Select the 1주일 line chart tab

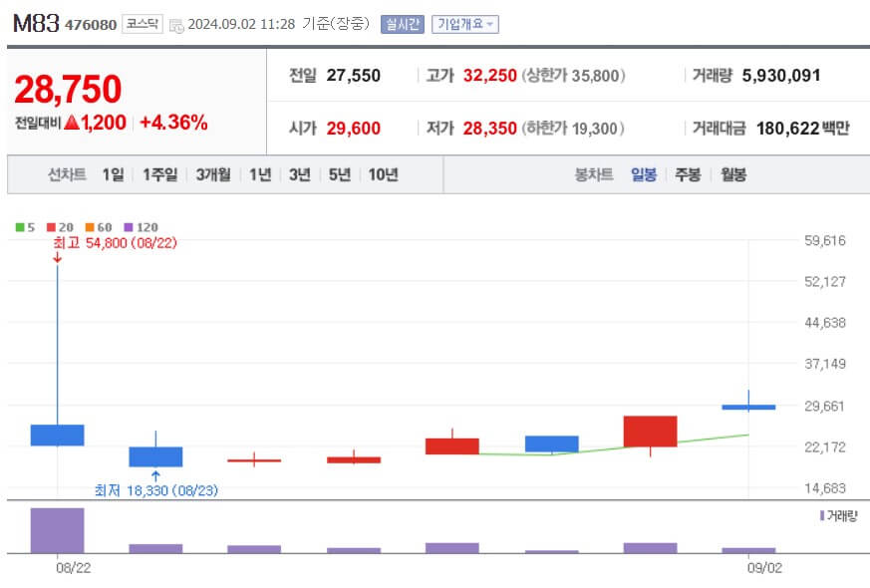click(x=160, y=174)
